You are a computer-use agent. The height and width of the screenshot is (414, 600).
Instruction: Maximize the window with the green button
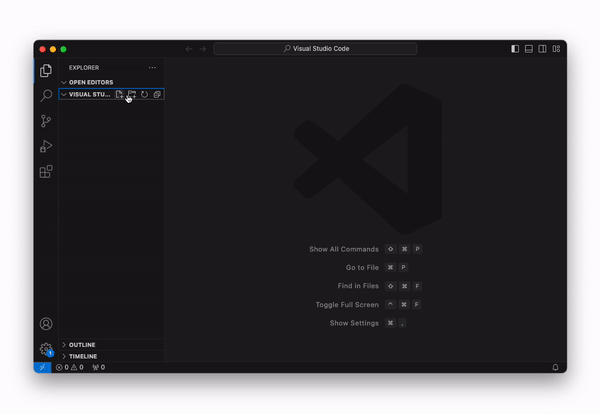tap(64, 49)
